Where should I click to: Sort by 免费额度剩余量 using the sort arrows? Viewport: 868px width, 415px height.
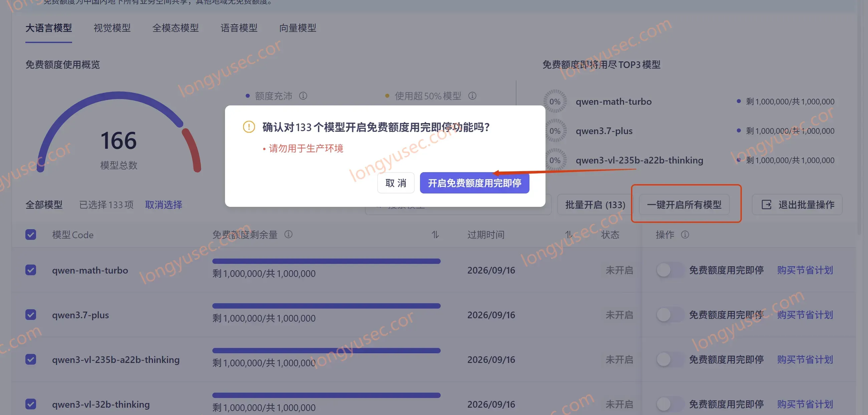tap(435, 235)
